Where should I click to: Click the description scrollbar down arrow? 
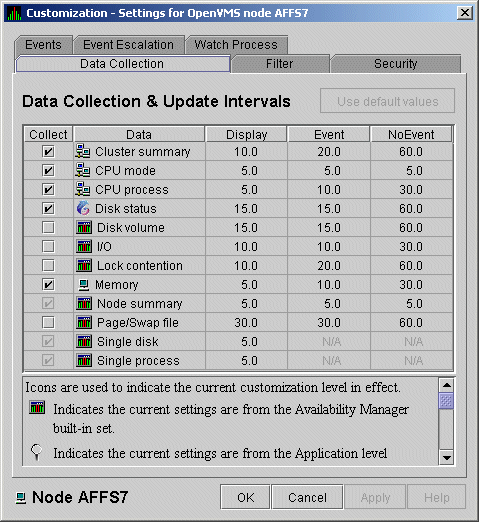(x=446, y=458)
